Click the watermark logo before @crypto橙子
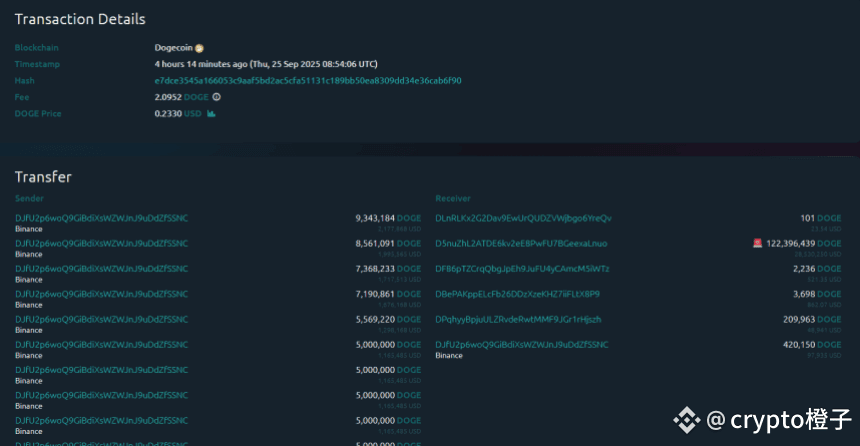The width and height of the screenshot is (860, 446). tap(686, 420)
